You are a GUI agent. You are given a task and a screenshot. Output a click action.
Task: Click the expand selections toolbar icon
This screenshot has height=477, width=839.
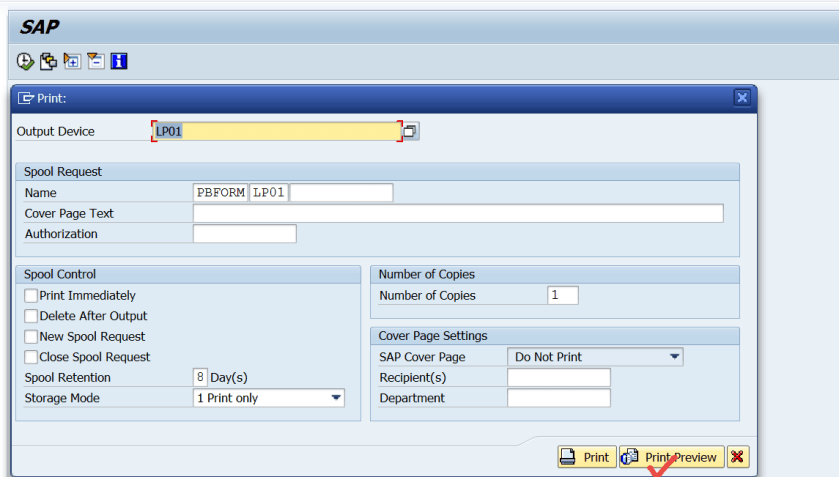coord(72,61)
